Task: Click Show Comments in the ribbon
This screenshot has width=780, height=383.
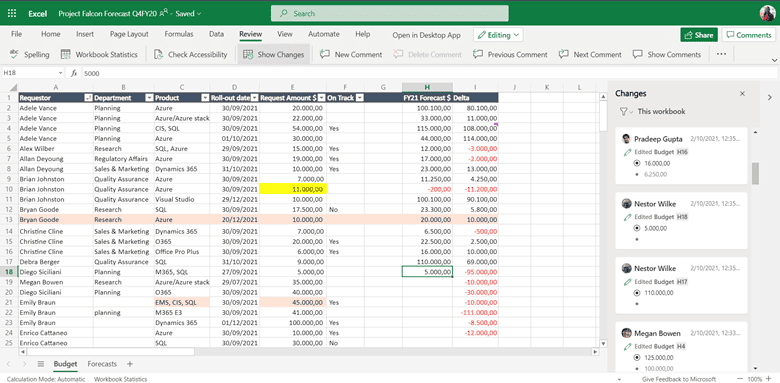Action: tap(667, 55)
